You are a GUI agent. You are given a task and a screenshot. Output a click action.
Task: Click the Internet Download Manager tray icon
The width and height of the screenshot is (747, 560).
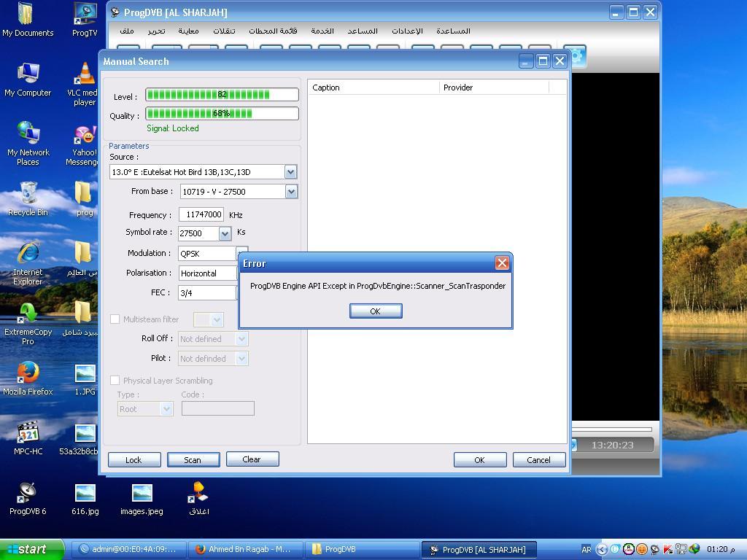694,550
